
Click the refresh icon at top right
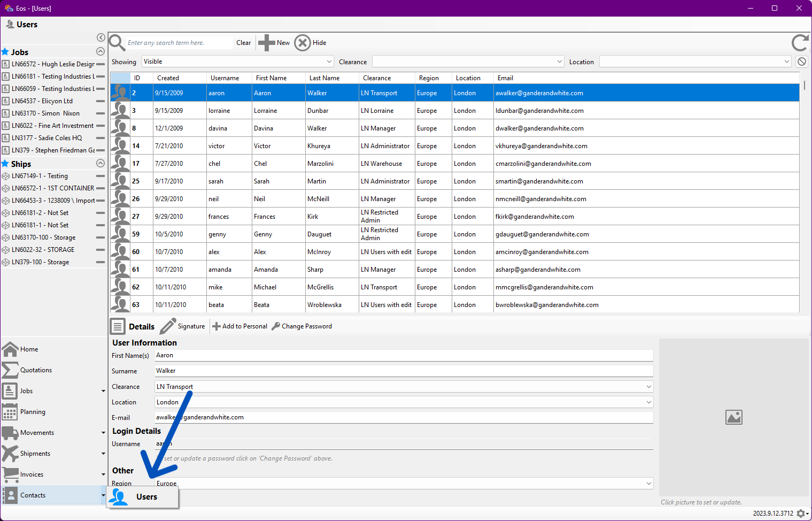(800, 43)
